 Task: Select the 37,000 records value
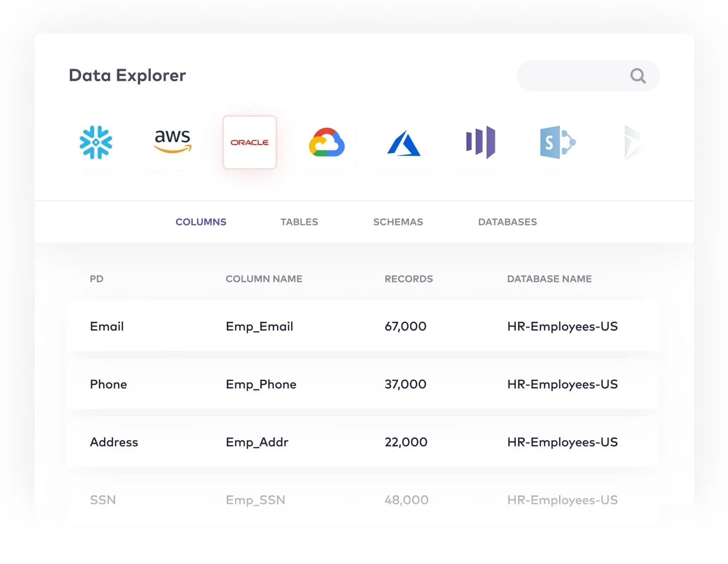tap(405, 384)
